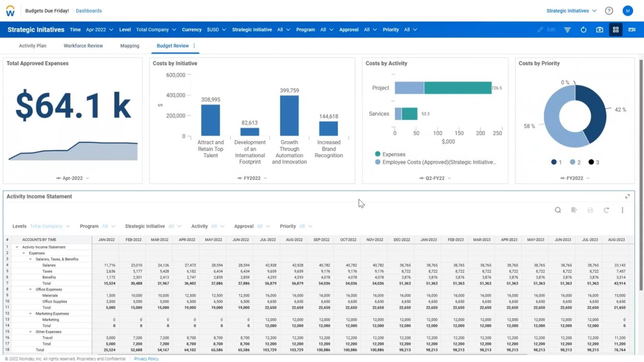
Task: Open the Privacy Policy link
Action: click(146, 359)
